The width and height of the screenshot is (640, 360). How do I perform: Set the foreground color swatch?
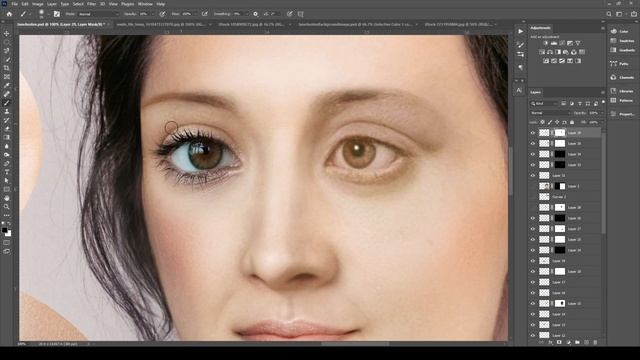4,230
